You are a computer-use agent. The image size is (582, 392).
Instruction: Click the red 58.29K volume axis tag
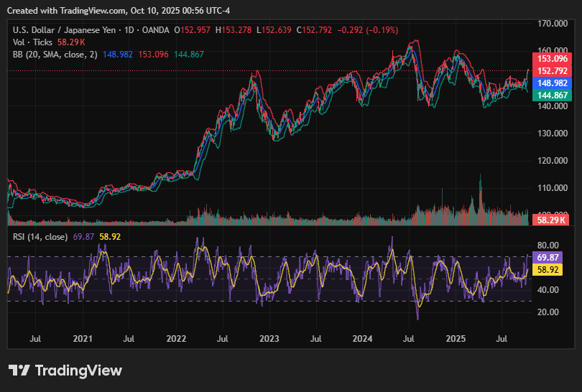pyautogui.click(x=553, y=220)
